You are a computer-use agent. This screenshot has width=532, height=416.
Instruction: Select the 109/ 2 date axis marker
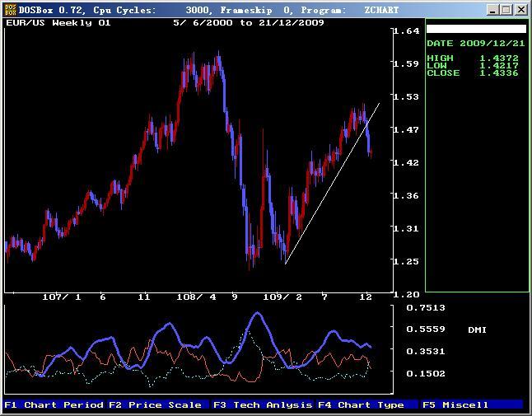click(x=282, y=297)
